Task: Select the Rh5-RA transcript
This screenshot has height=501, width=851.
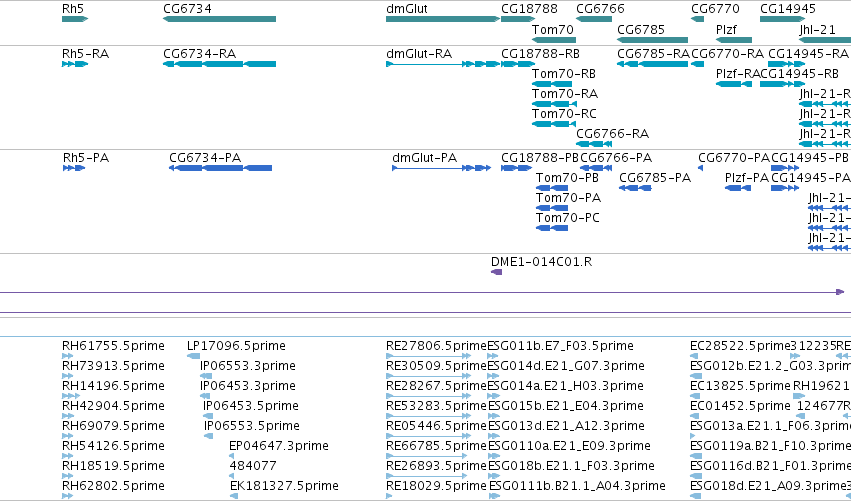Action: point(75,64)
